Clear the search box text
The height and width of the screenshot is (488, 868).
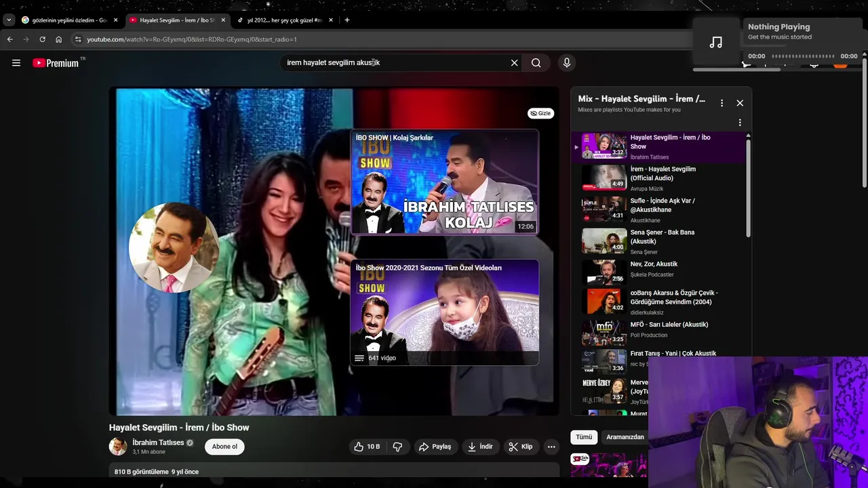[514, 63]
